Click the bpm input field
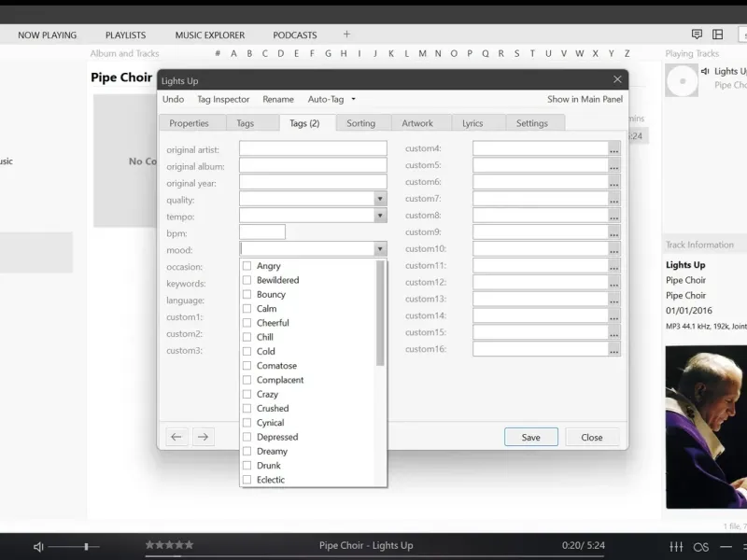The image size is (747, 560). 262,231
